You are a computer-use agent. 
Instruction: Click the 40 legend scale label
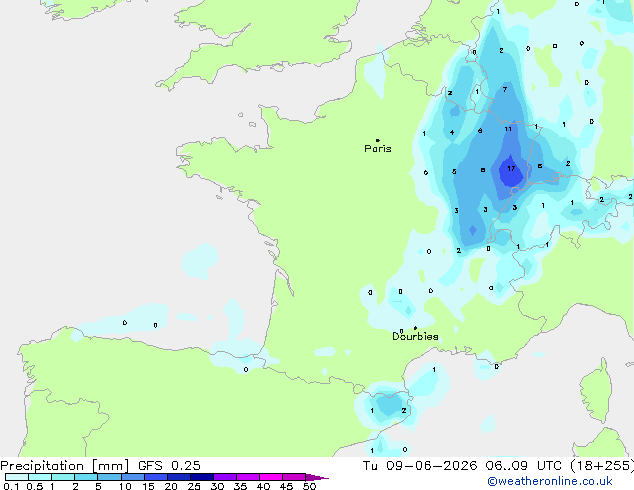point(263,486)
